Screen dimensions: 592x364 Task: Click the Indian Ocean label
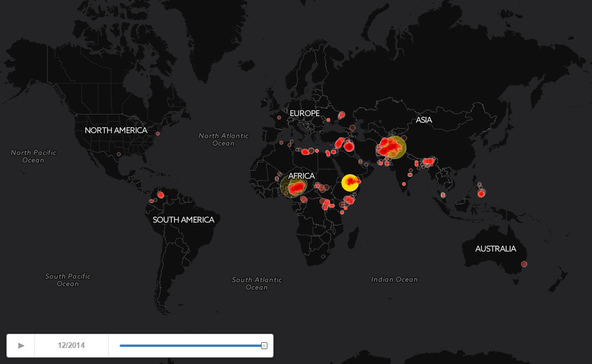point(394,279)
